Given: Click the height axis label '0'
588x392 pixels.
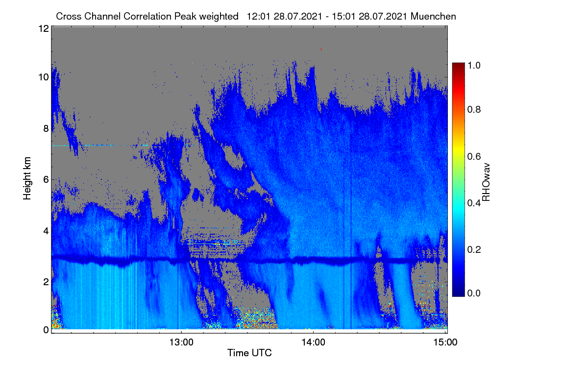Looking at the screenshot, I should (x=46, y=330).
